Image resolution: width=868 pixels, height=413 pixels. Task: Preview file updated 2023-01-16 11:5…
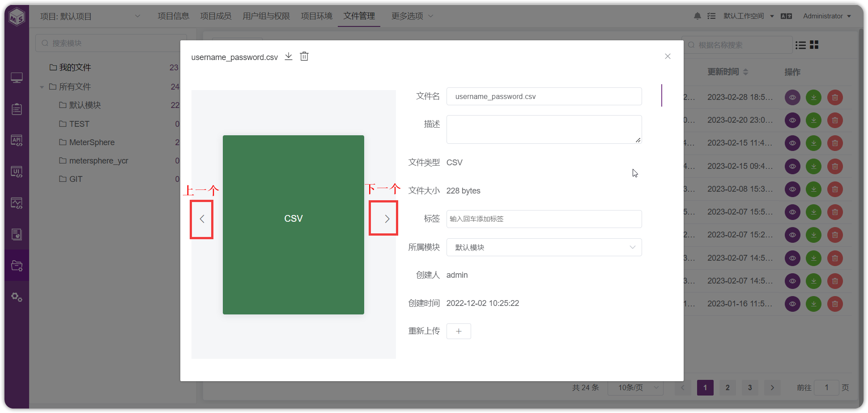(x=792, y=304)
